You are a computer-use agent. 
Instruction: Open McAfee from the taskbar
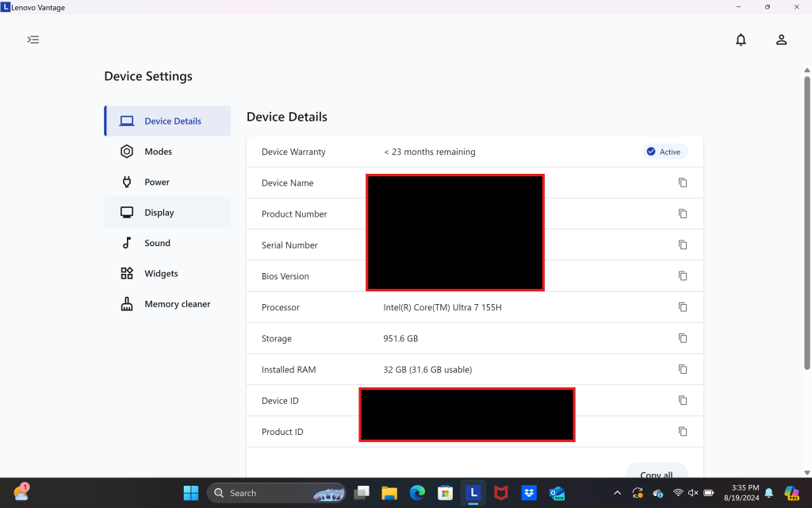(501, 493)
